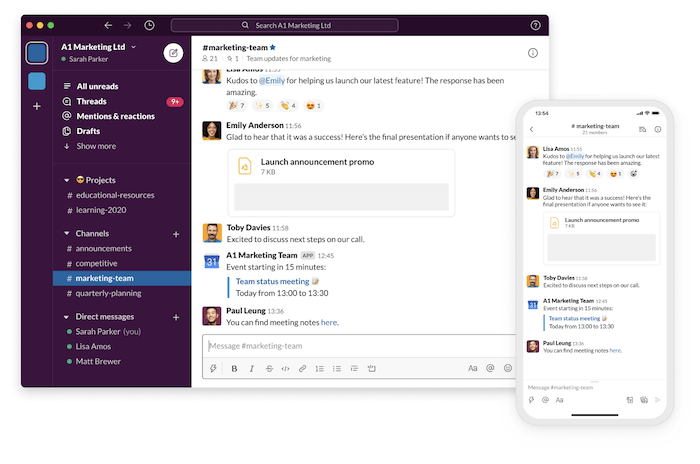
Task: Click the star next to #marketing-team
Action: pyautogui.click(x=273, y=47)
